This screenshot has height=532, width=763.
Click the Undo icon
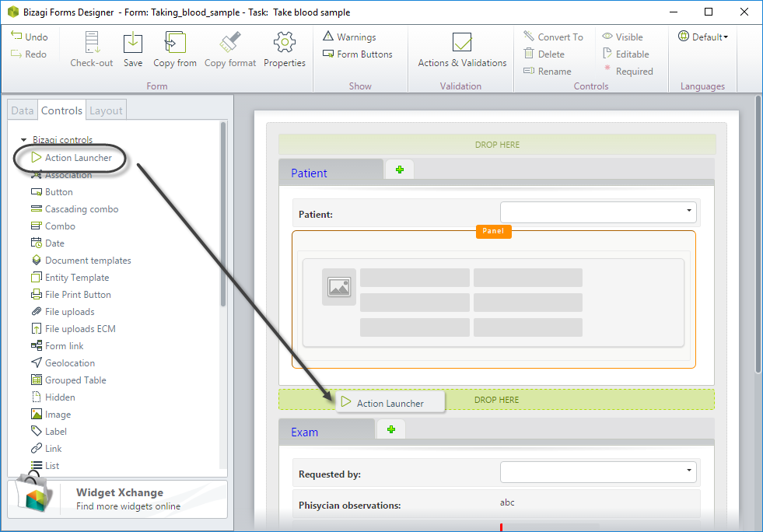tap(16, 36)
